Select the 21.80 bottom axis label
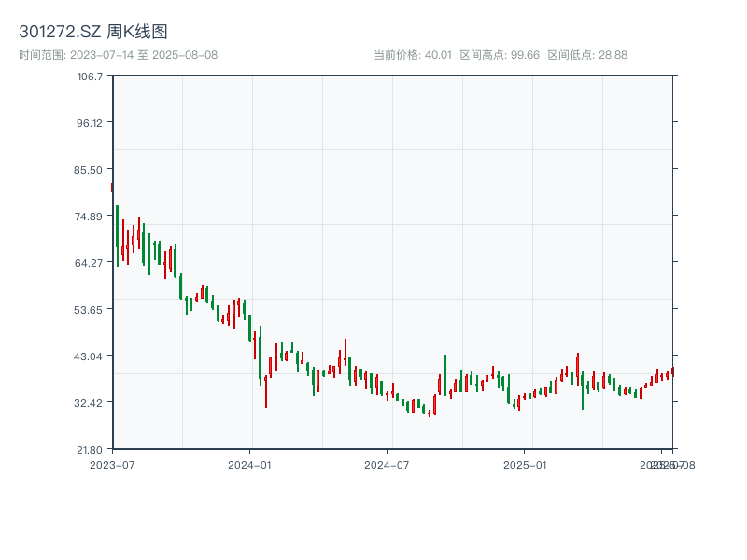Image resolution: width=747 pixels, height=560 pixels. tap(91, 449)
